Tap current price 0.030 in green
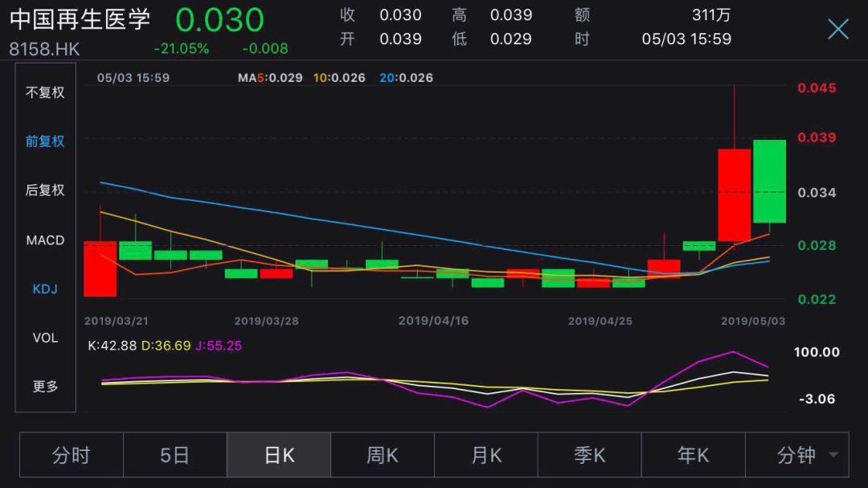This screenshot has width=868, height=488. (219, 20)
